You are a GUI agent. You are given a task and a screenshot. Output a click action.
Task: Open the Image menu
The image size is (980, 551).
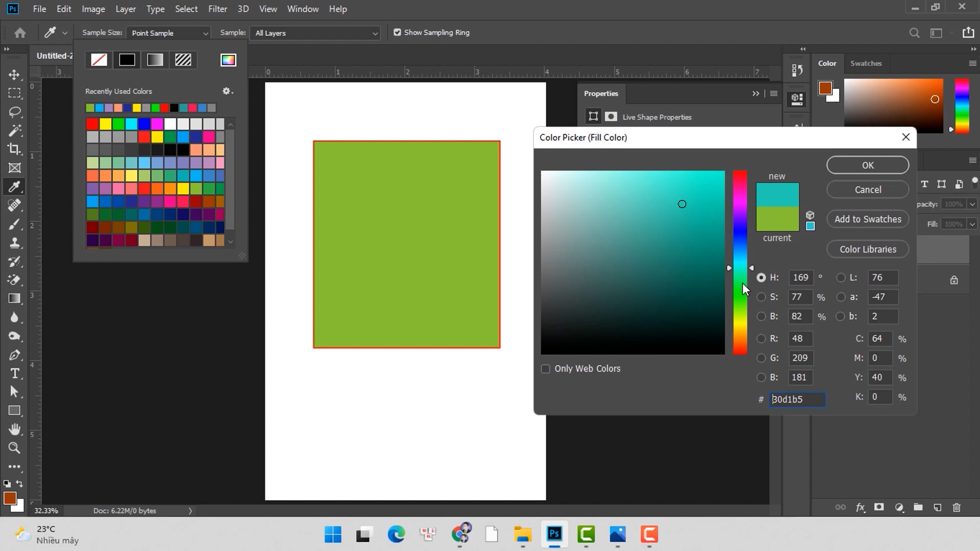(93, 9)
